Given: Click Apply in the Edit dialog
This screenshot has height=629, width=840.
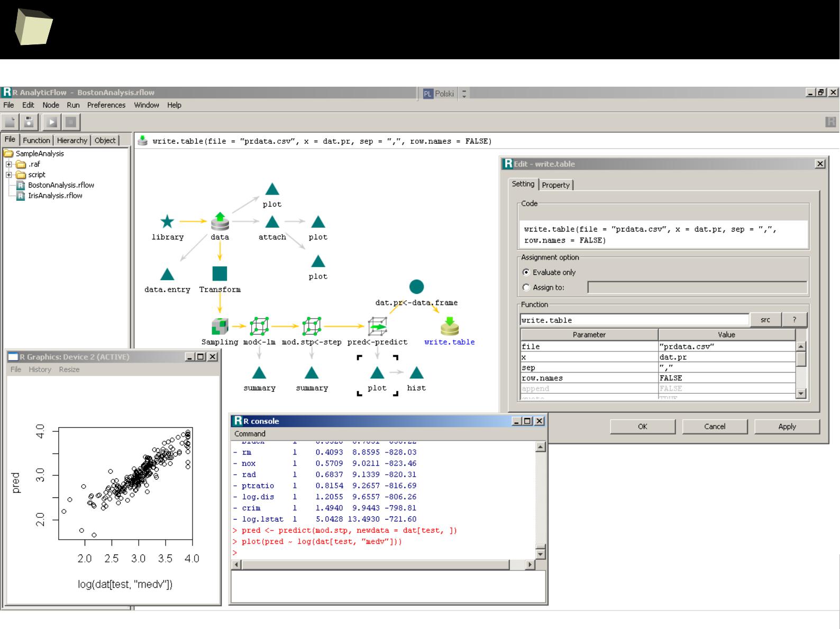Looking at the screenshot, I should 787,427.
